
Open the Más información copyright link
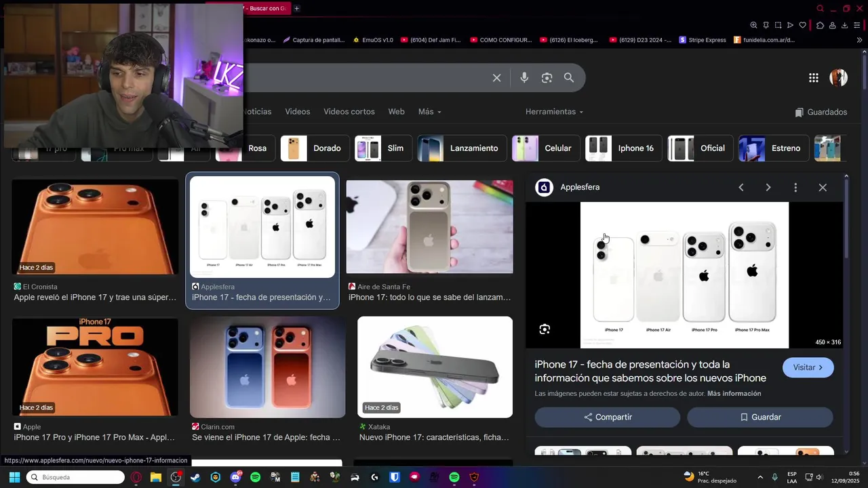click(734, 394)
